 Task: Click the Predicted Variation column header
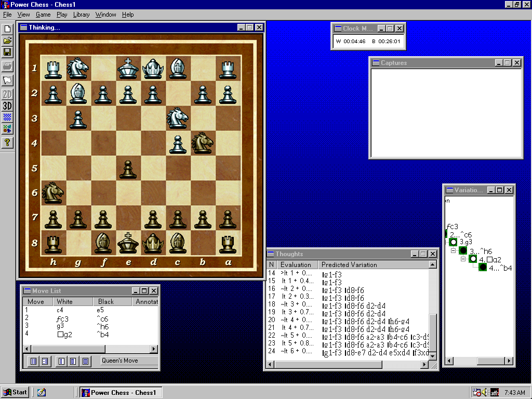373,264
